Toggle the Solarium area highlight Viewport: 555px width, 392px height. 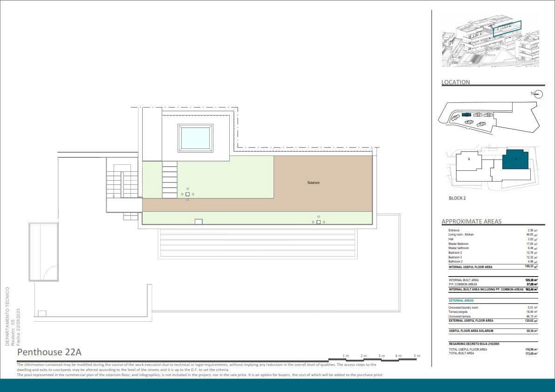coord(312,182)
